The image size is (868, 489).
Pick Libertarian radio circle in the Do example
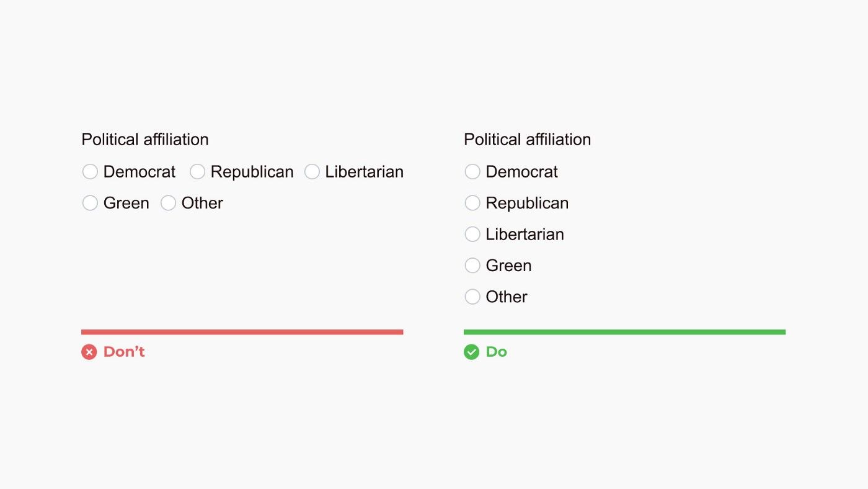472,234
